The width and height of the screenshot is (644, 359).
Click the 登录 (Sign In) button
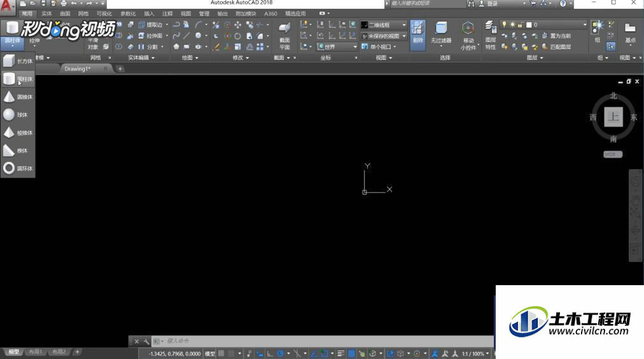point(489,3)
